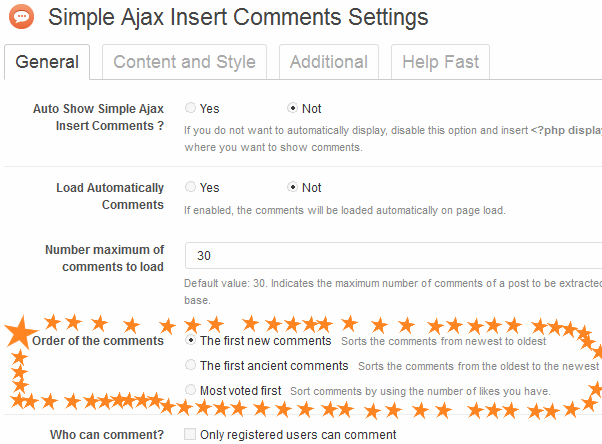Image resolution: width=602 pixels, height=444 pixels.
Task: Go to the Additional tab
Action: (328, 62)
